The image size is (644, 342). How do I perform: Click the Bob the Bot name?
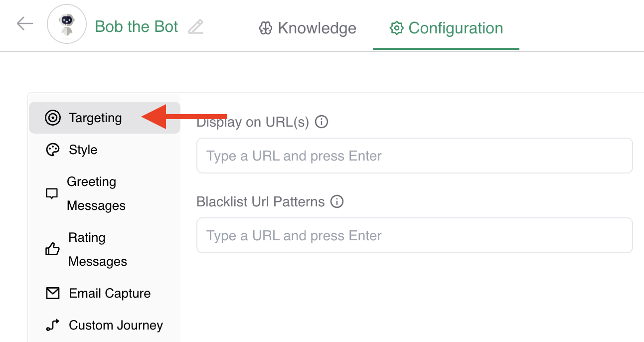coord(136,26)
